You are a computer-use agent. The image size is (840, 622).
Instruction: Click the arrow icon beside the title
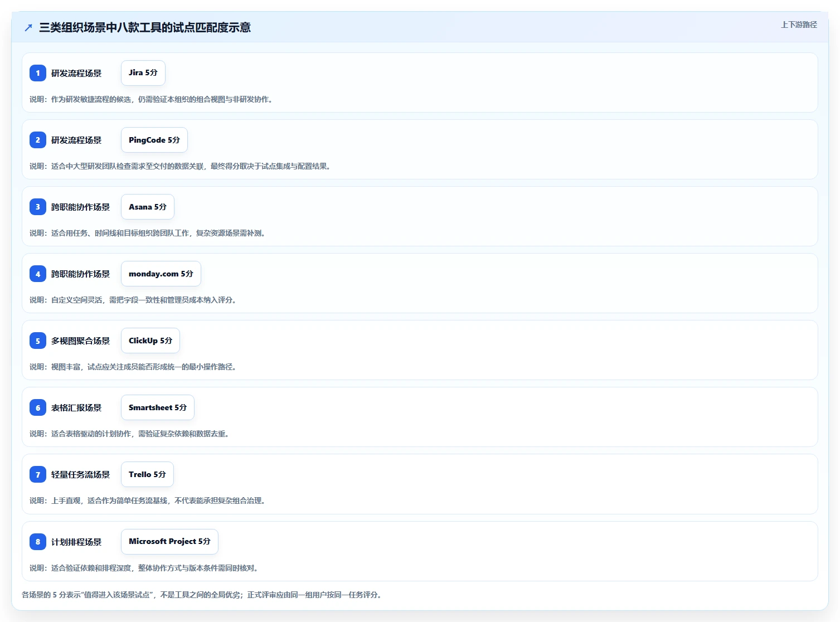(x=28, y=27)
